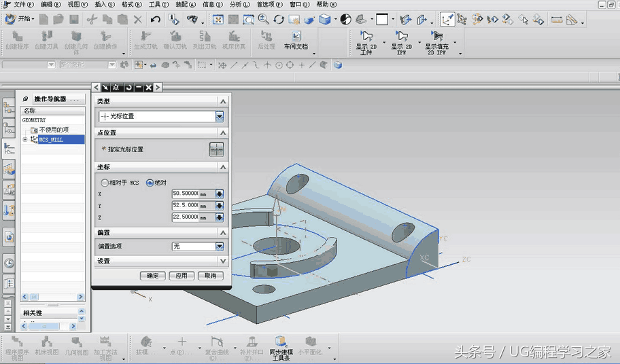620x364 pixels.
Task: Click the small cube icon in the selection bar
Action: point(338,65)
